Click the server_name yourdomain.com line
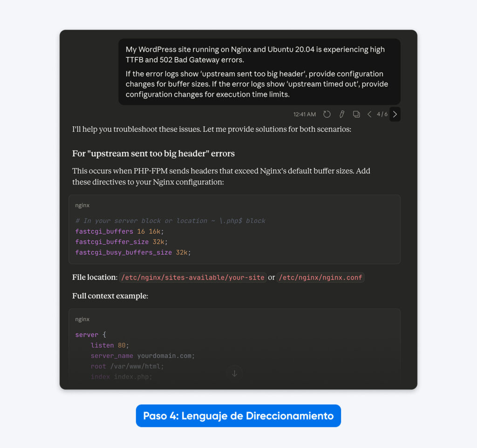This screenshot has width=477, height=448. pyautogui.click(x=143, y=356)
